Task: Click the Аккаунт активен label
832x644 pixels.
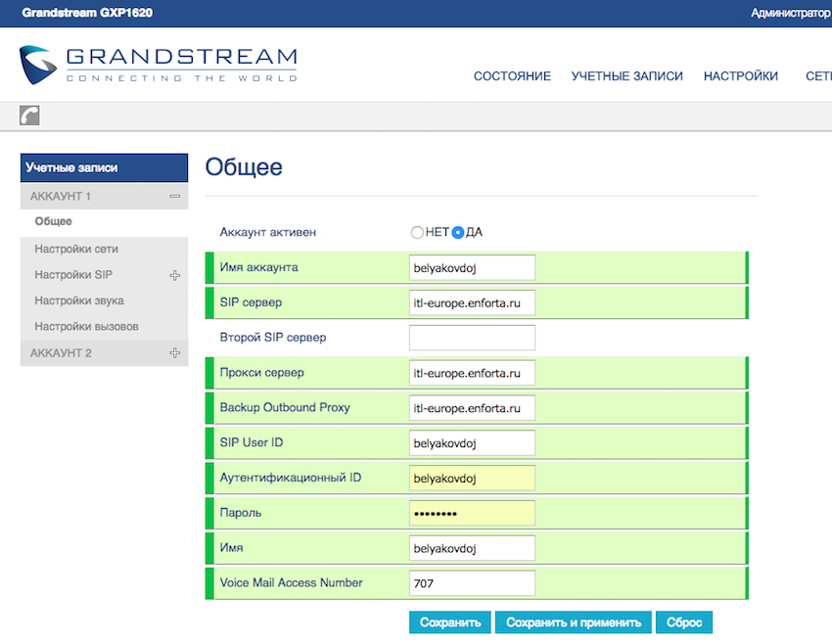Action: 268,232
